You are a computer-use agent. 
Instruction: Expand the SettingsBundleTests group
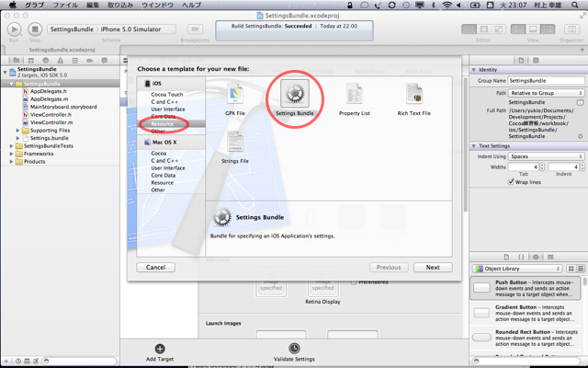click(12, 146)
